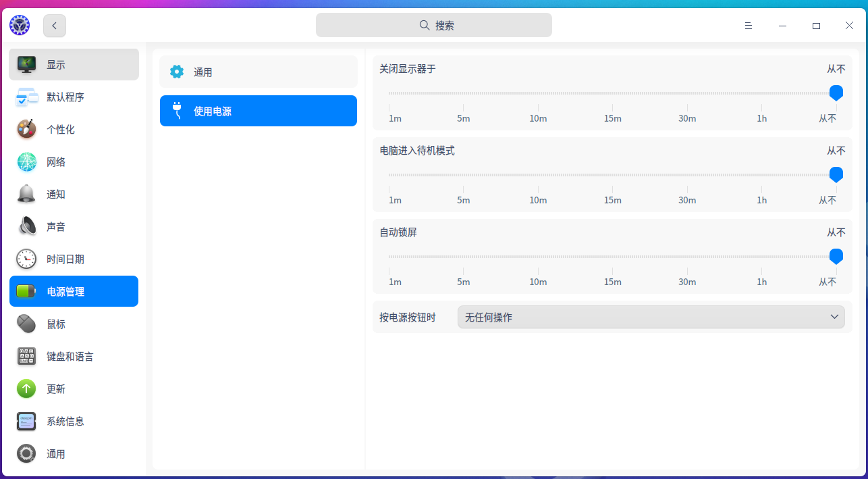Click the Mouse (鼠标) icon in sidebar
The width and height of the screenshot is (868, 479).
point(26,324)
